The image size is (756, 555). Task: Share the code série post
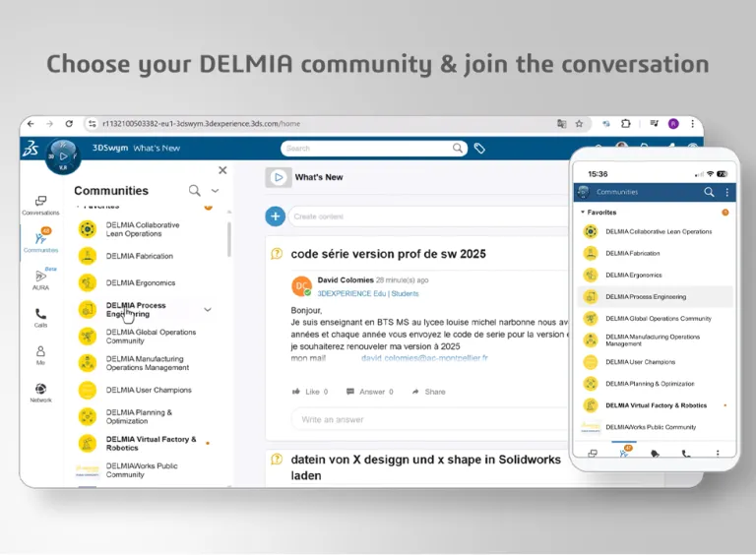pyautogui.click(x=428, y=392)
